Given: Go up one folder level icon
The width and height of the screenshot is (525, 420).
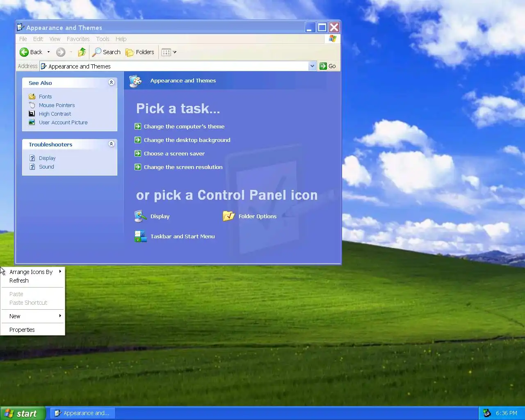Looking at the screenshot, I should [82, 52].
